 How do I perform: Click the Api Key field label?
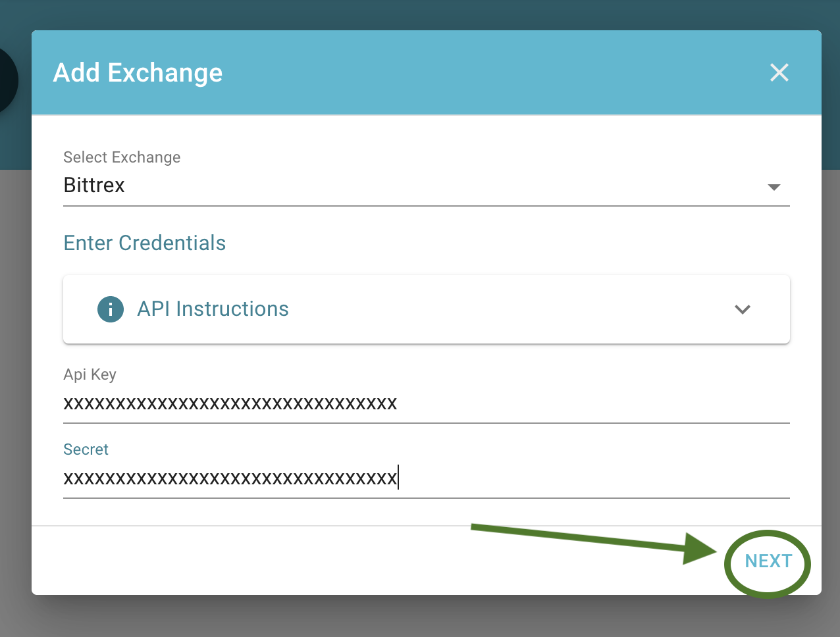90,374
